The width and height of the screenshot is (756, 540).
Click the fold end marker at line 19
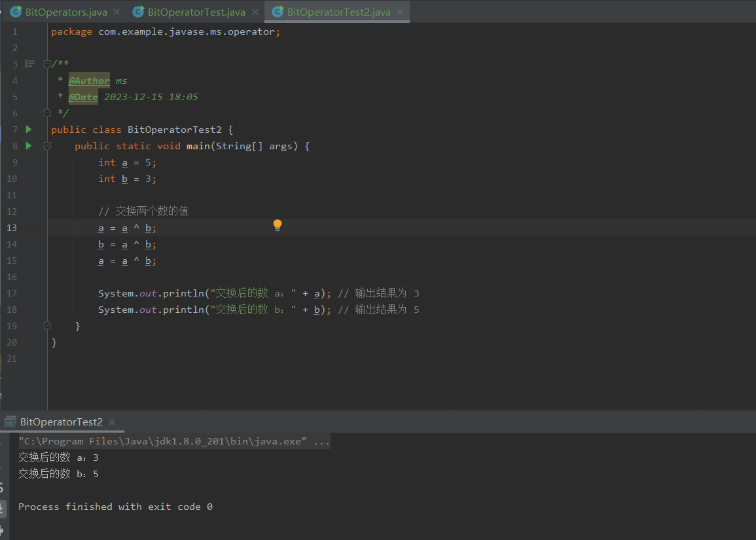coord(47,326)
